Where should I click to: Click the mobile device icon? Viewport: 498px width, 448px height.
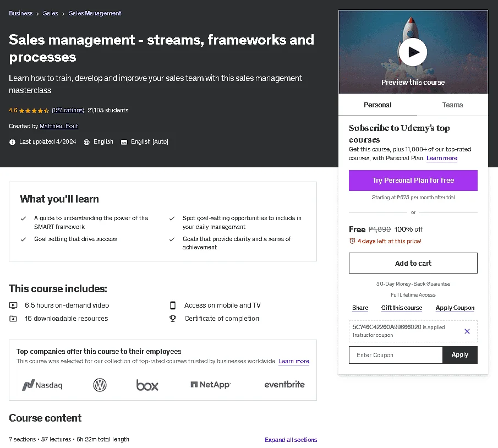point(173,305)
